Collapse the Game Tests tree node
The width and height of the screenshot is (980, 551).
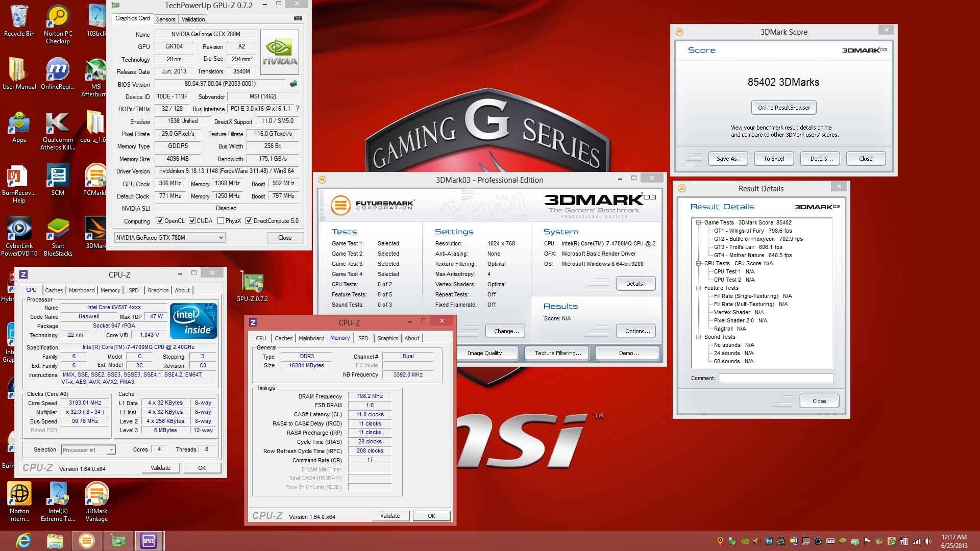click(699, 222)
